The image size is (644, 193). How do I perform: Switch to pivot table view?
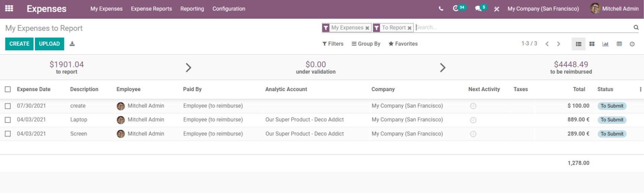[x=619, y=44]
